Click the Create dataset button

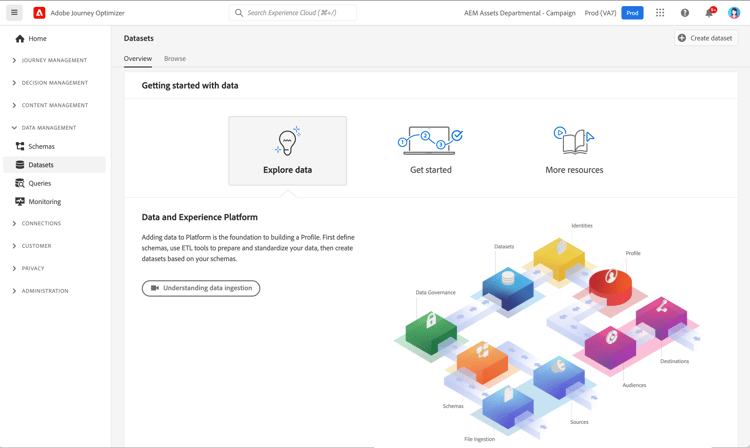[706, 38]
